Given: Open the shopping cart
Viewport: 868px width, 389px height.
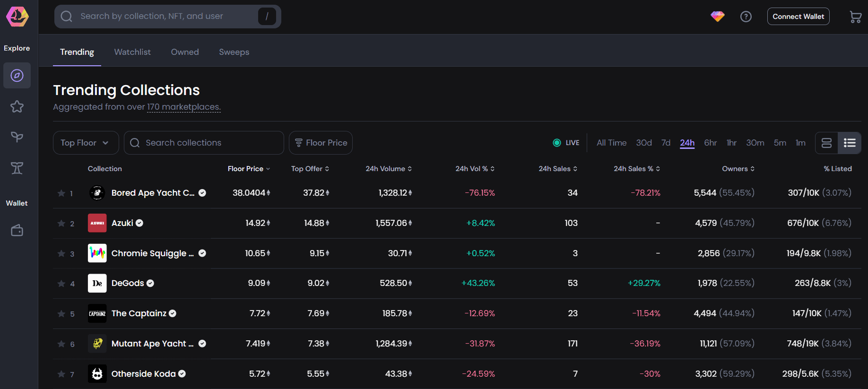Looking at the screenshot, I should [x=855, y=17].
